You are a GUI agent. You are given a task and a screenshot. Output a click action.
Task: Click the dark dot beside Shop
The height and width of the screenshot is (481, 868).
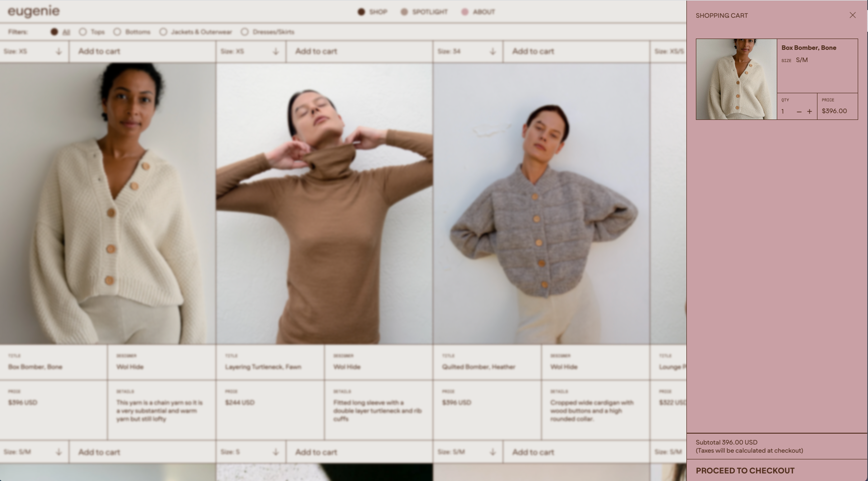pos(361,12)
